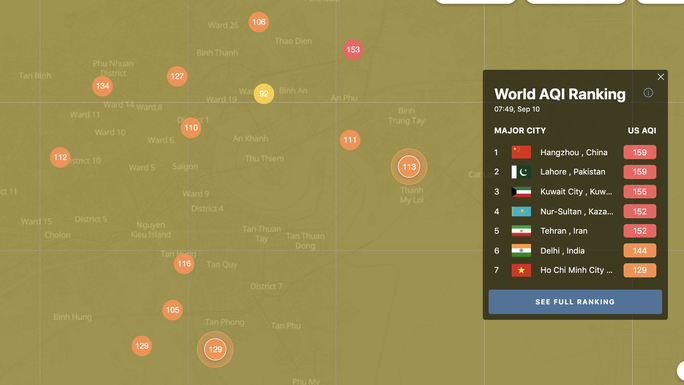The height and width of the screenshot is (385, 684).
Task: Select the Tehran, Iran ranking row
Action: tap(575, 231)
